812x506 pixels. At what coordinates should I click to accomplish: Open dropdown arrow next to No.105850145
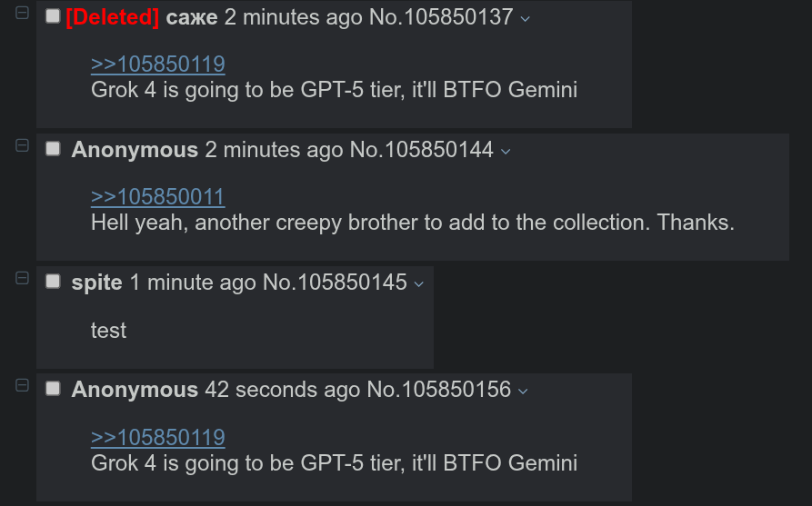click(x=418, y=283)
